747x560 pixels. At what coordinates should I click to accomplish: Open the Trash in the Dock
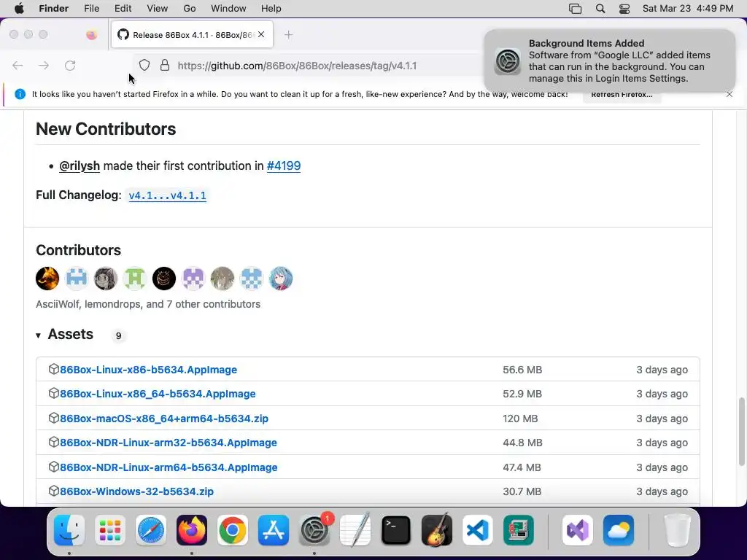[677, 530]
